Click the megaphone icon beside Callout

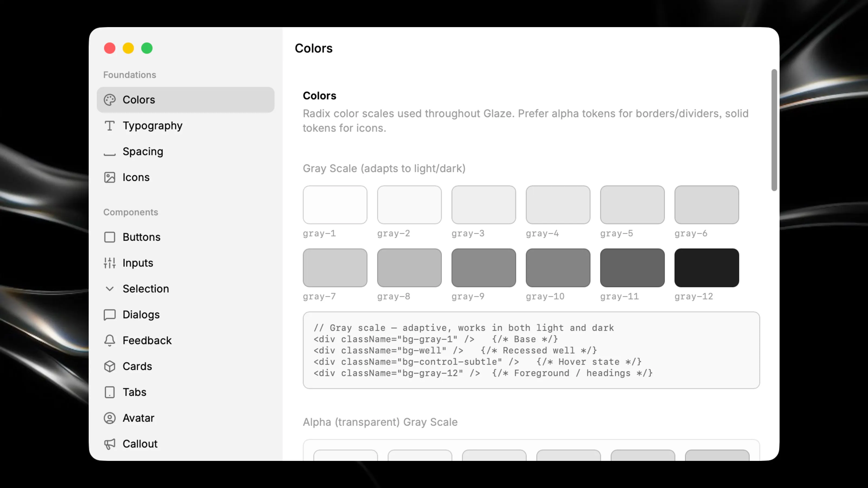pos(110,444)
